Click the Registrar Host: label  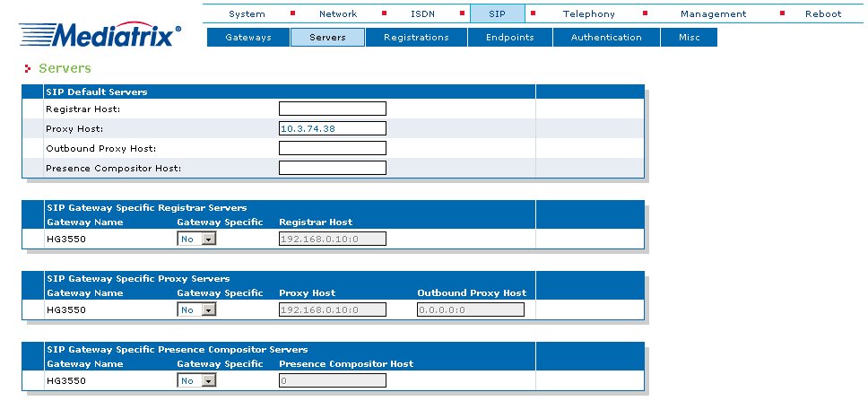(83, 109)
